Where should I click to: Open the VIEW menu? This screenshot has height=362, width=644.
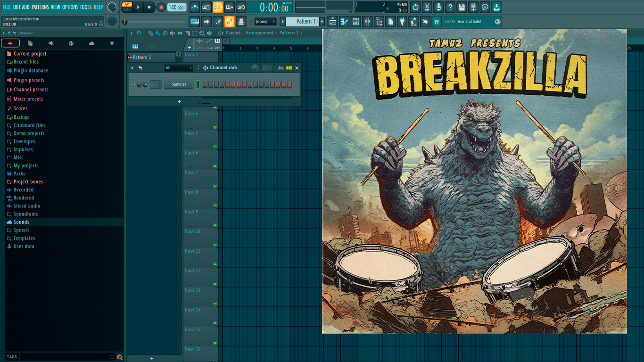point(56,7)
